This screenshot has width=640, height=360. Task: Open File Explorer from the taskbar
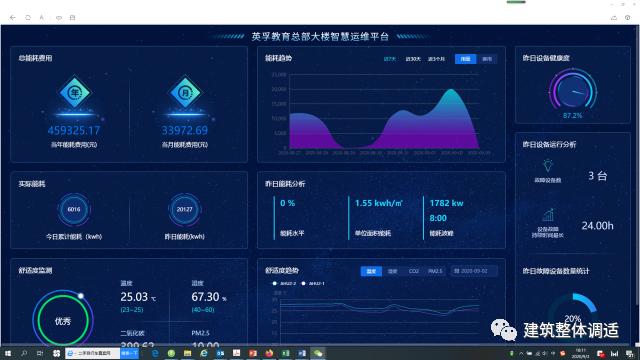pos(187,353)
